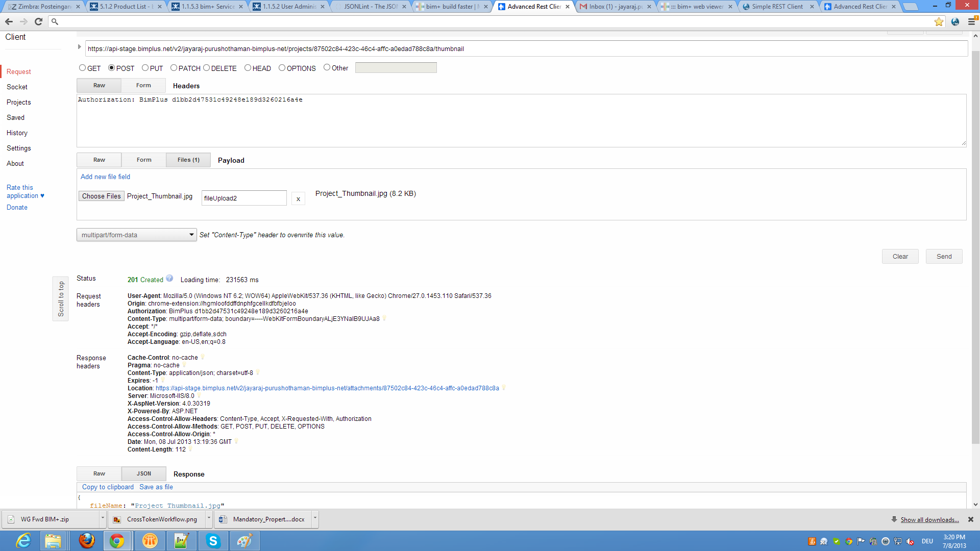980x551 pixels.
Task: Open History in the sidebar
Action: [x=17, y=133]
